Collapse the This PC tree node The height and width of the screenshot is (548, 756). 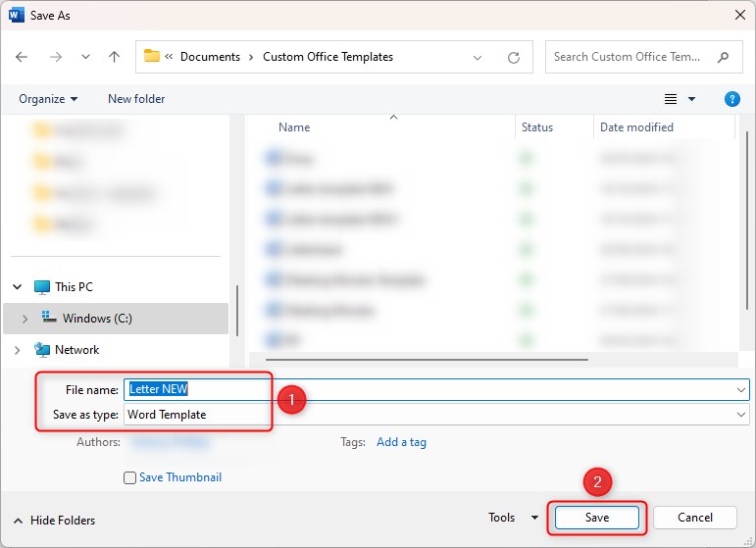point(18,287)
